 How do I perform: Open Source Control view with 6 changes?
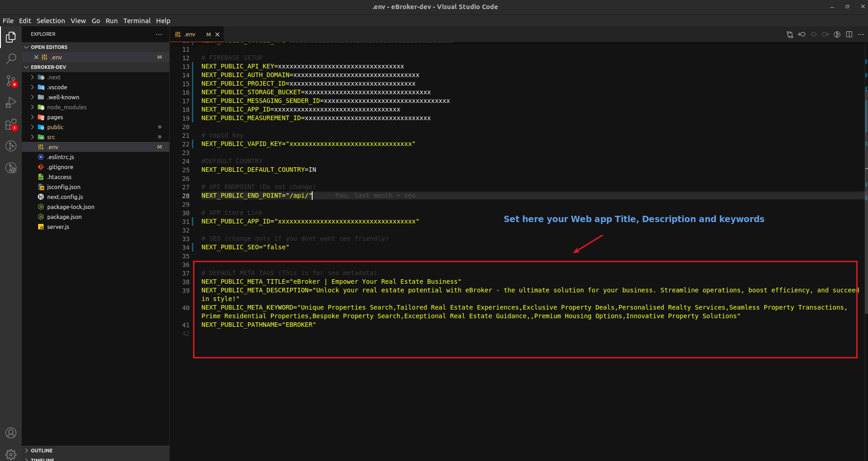coord(11,81)
